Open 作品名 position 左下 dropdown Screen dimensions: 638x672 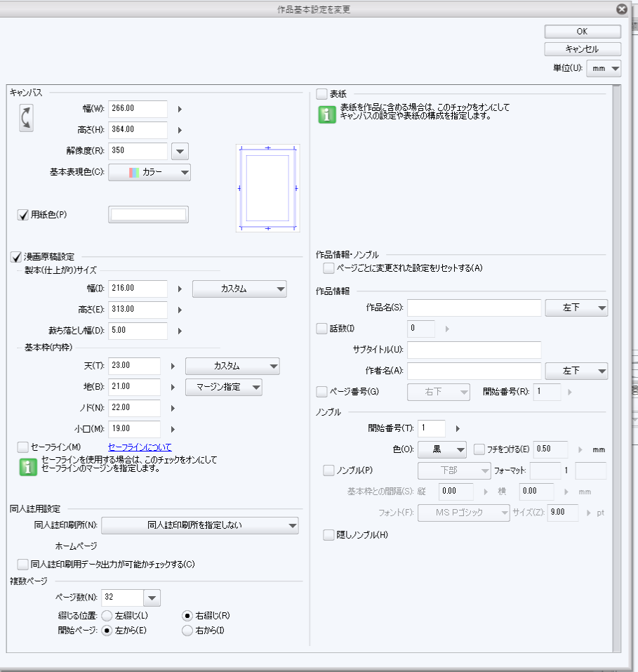point(576,308)
